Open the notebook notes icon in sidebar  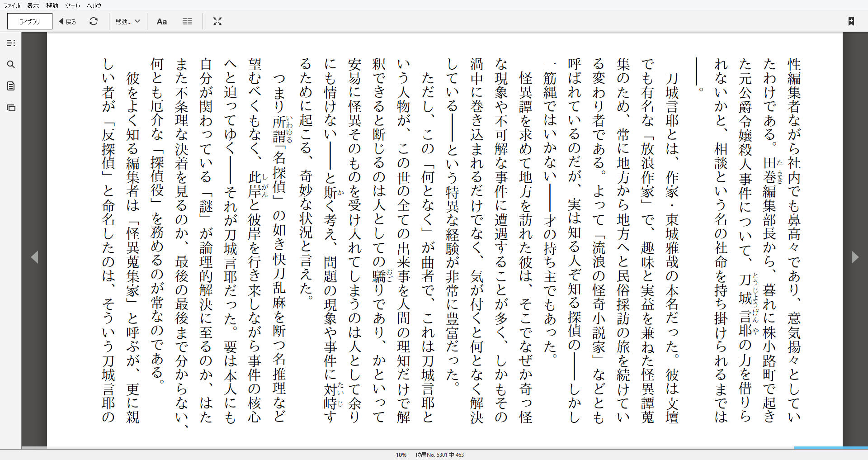coord(11,86)
